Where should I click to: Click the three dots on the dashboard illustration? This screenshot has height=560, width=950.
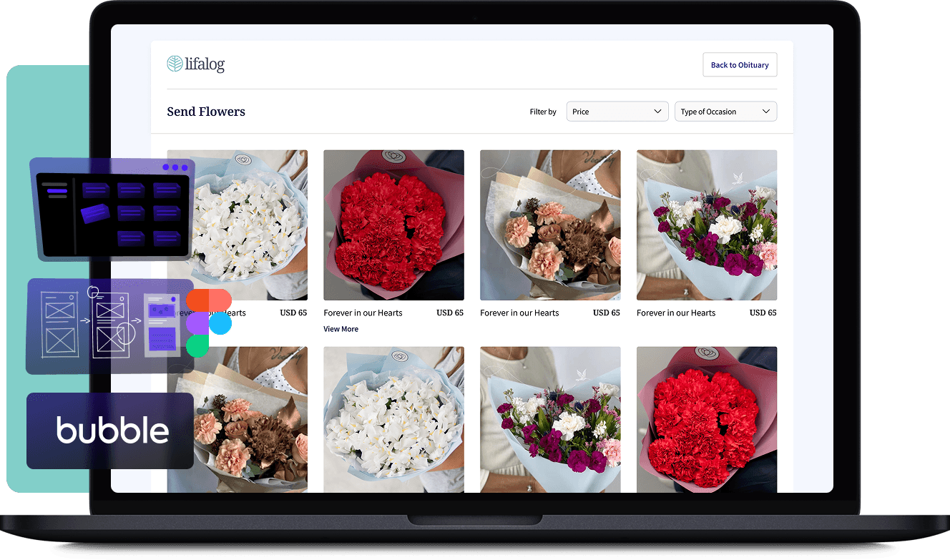175,167
